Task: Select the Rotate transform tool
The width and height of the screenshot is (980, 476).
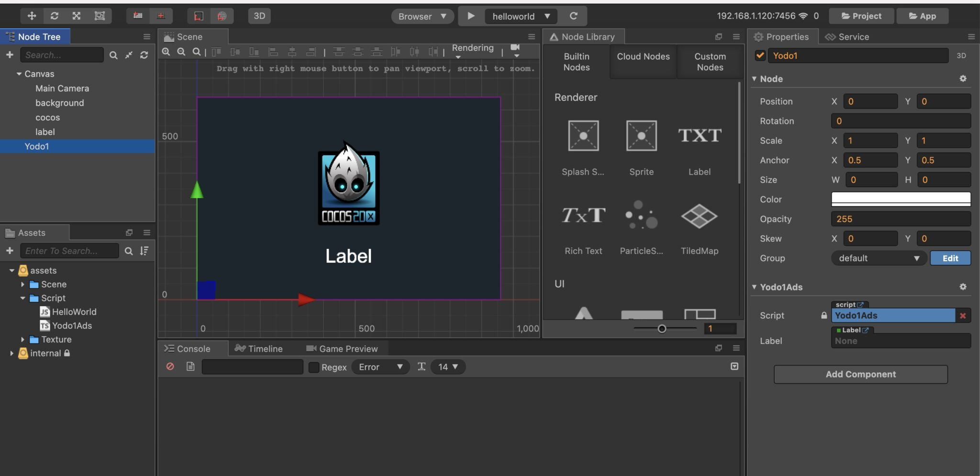Action: [x=54, y=16]
